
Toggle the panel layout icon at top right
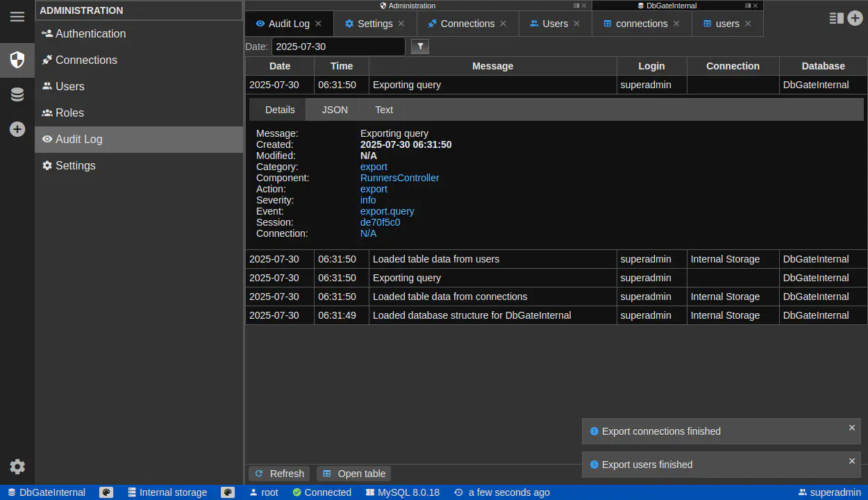point(837,18)
